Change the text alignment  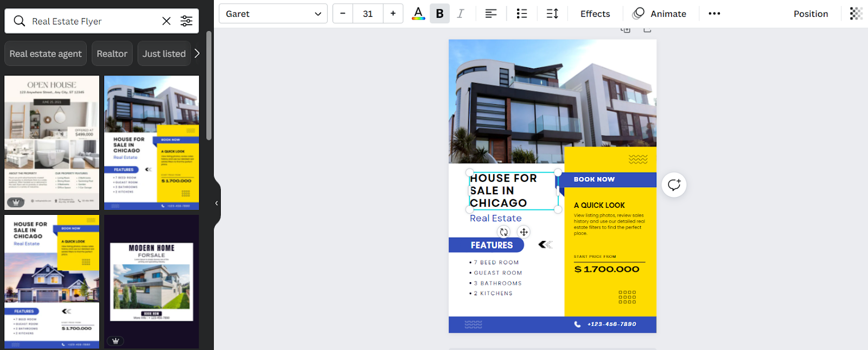pos(491,14)
